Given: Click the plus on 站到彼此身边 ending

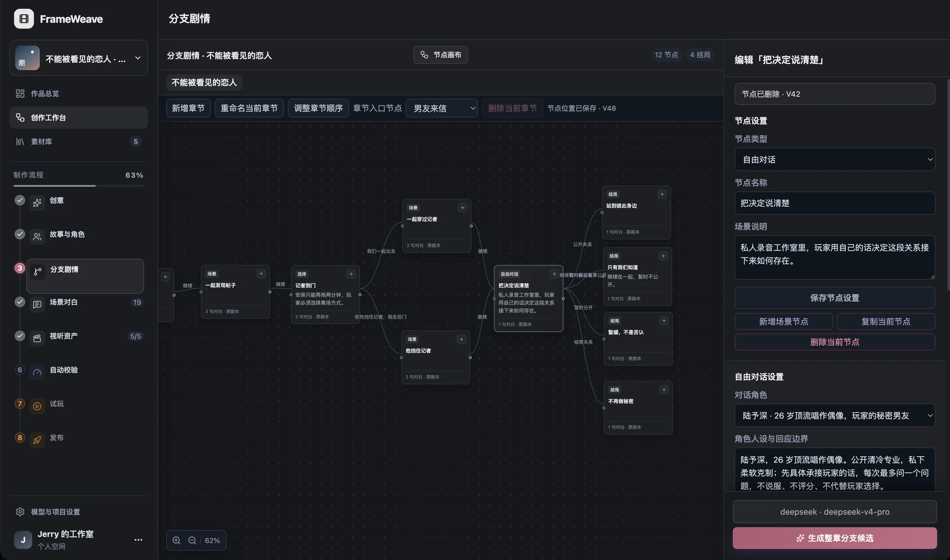Looking at the screenshot, I should [x=662, y=194].
